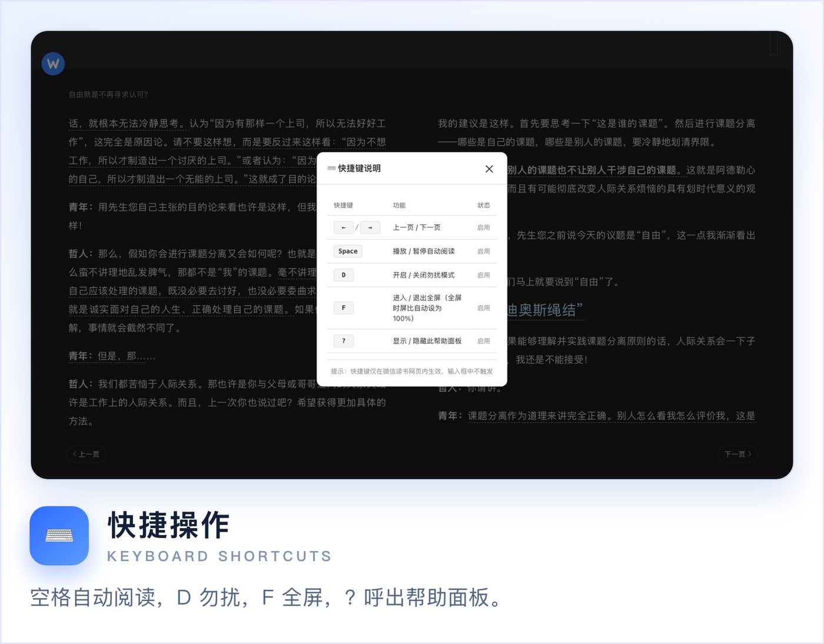This screenshot has height=644, width=824.
Task: Click 启用 status in the Space row
Action: point(484,251)
